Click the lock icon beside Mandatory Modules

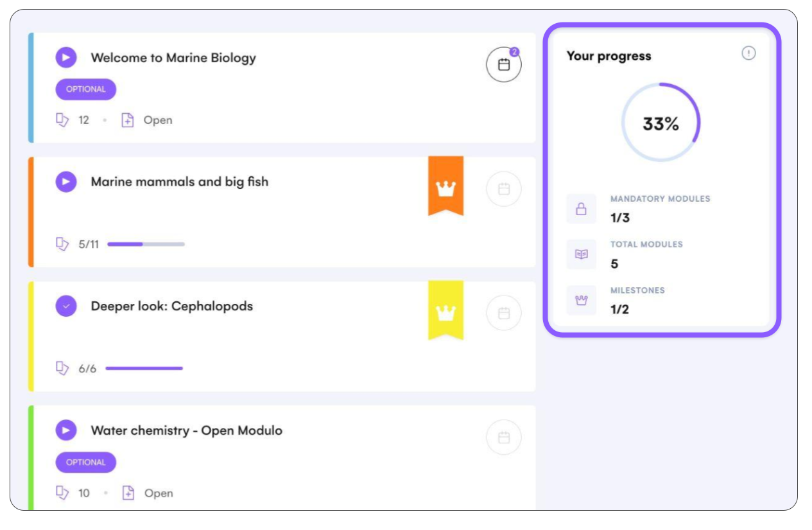coord(582,209)
